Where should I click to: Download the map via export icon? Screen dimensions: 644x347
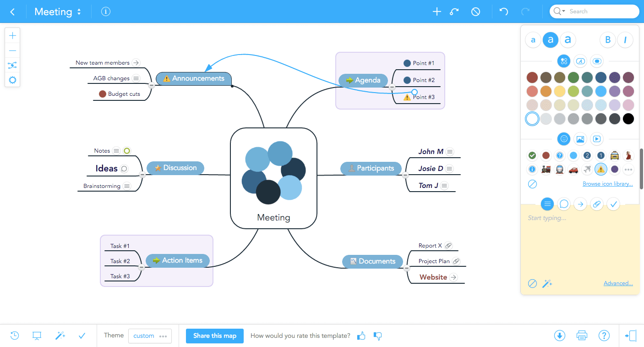pyautogui.click(x=559, y=336)
